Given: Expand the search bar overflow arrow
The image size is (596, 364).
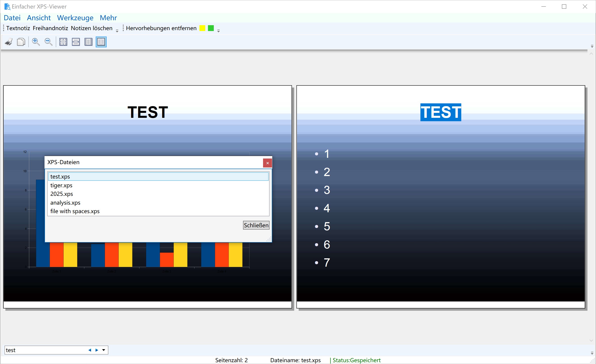Looking at the screenshot, I should pos(592,353).
